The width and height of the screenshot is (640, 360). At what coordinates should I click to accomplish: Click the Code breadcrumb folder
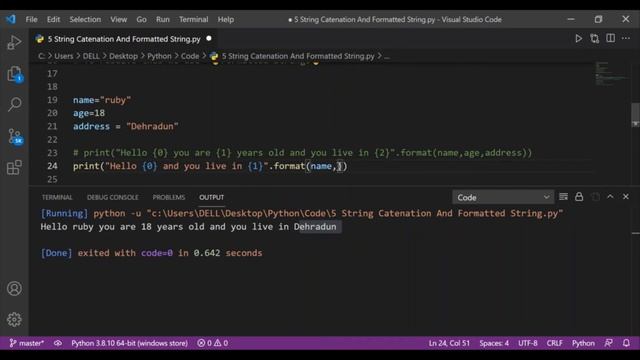pos(190,56)
